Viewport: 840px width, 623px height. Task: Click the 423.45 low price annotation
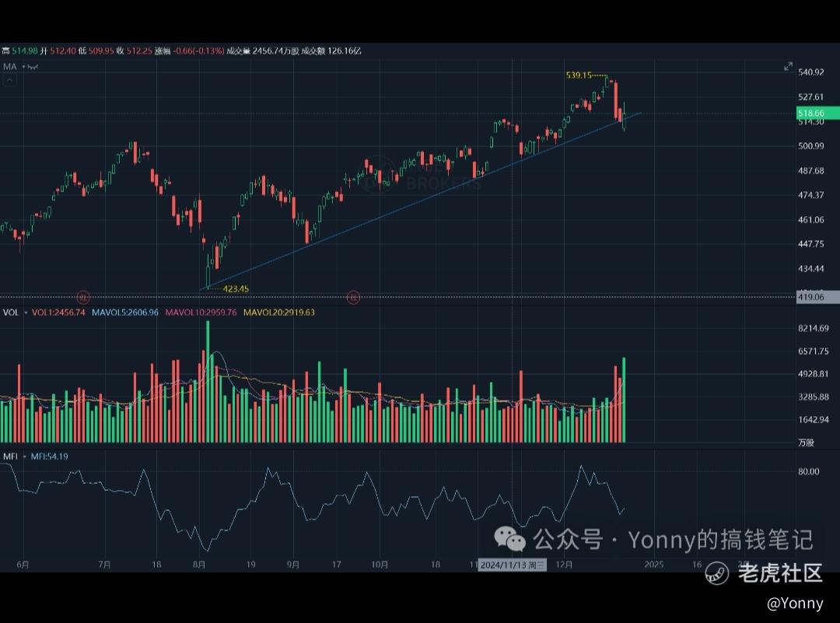click(235, 289)
